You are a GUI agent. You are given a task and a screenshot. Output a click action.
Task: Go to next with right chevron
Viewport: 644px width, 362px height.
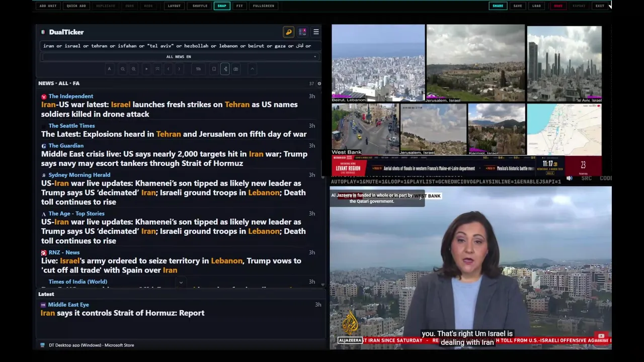[179, 69]
